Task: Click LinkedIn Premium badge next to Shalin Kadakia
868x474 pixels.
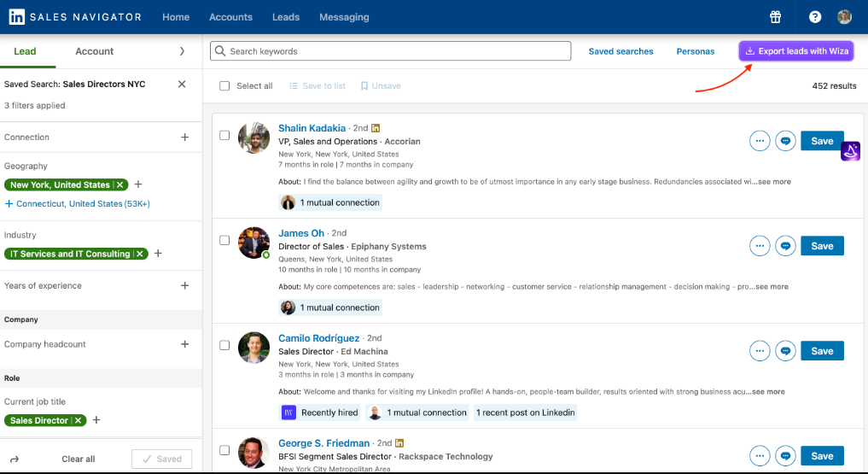Action: pos(376,128)
